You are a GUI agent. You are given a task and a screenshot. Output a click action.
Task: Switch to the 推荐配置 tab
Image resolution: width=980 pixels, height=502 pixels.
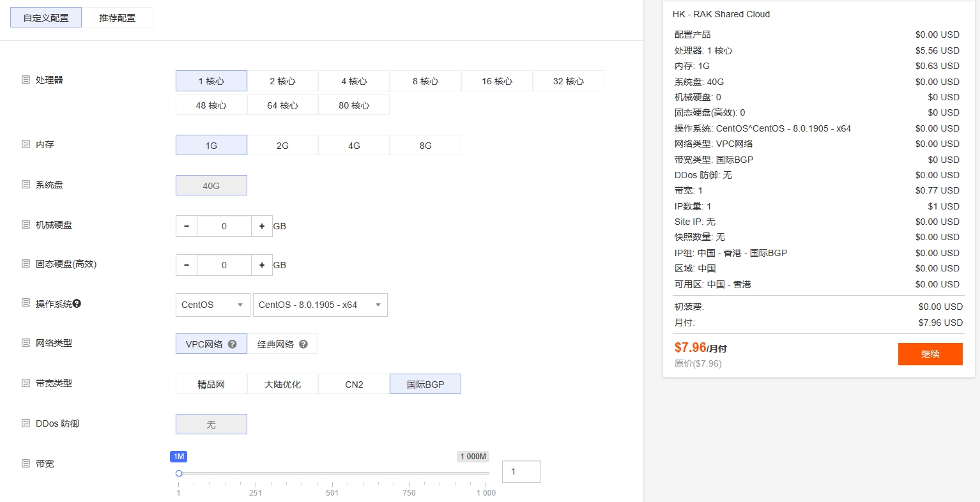point(118,17)
